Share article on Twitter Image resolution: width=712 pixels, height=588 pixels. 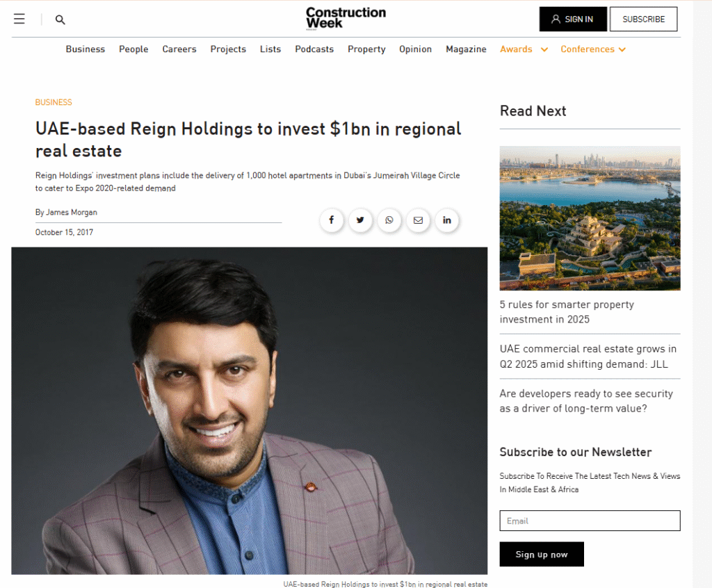click(x=360, y=220)
